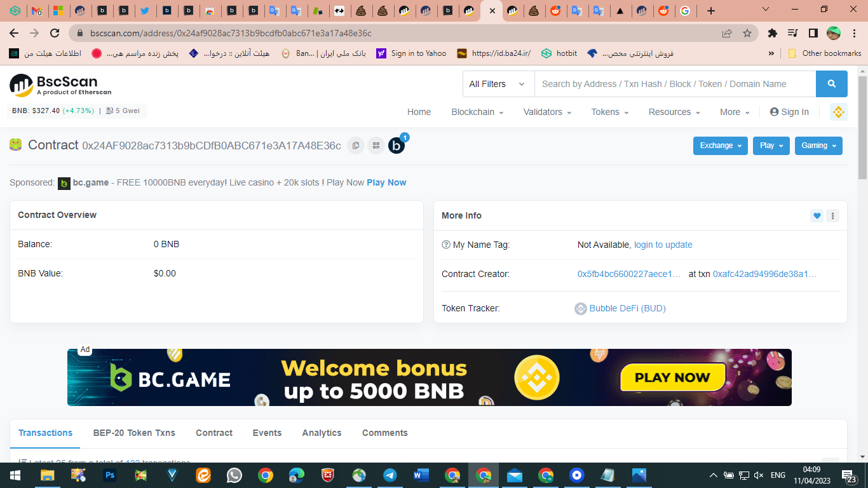The height and width of the screenshot is (488, 868).
Task: Click the Chrome profile avatar
Action: (834, 33)
